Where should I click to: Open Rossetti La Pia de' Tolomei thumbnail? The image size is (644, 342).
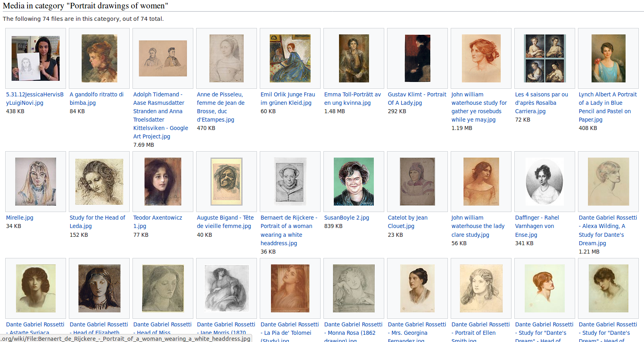(290, 288)
